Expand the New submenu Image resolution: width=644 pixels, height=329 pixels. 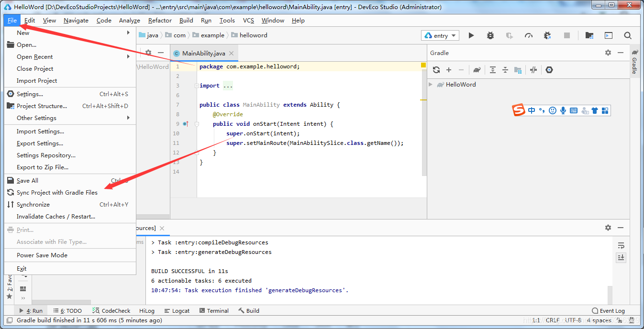70,33
